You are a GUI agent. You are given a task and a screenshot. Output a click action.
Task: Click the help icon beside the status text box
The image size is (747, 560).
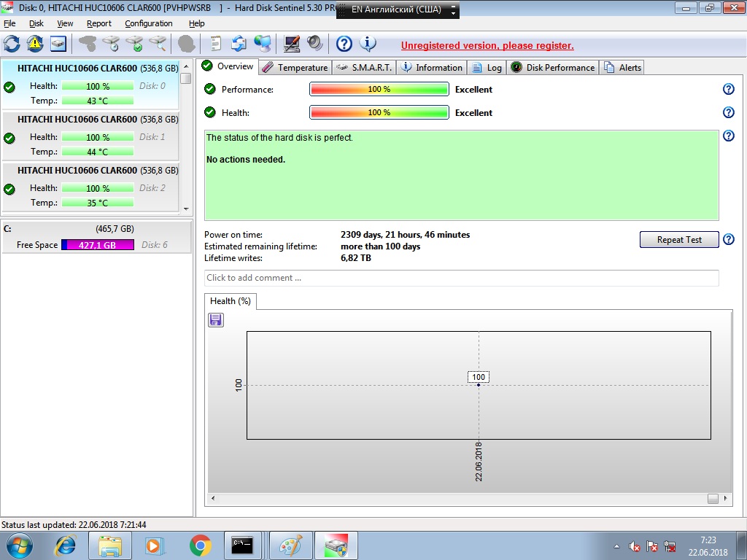[x=729, y=136]
